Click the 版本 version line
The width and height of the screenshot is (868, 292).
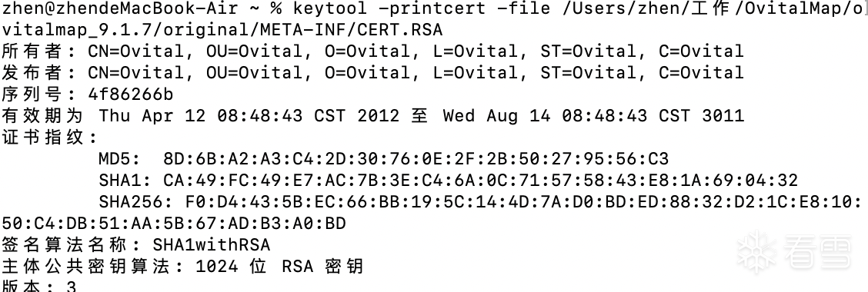38,286
